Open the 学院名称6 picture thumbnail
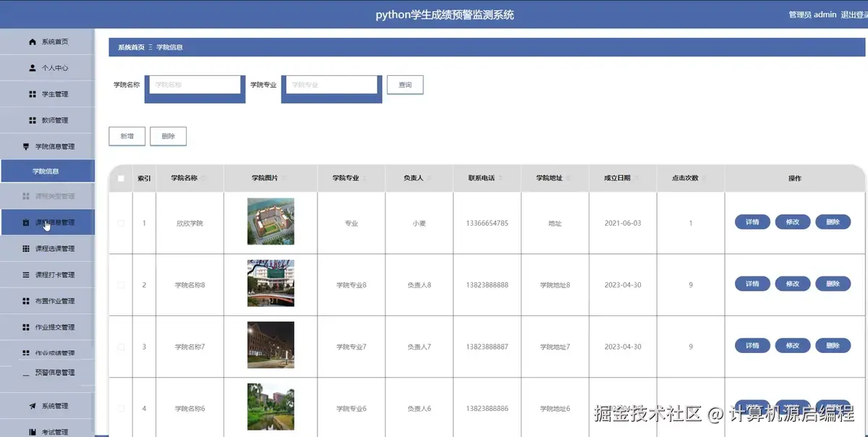Screen dimensions: 868x437 271,407
